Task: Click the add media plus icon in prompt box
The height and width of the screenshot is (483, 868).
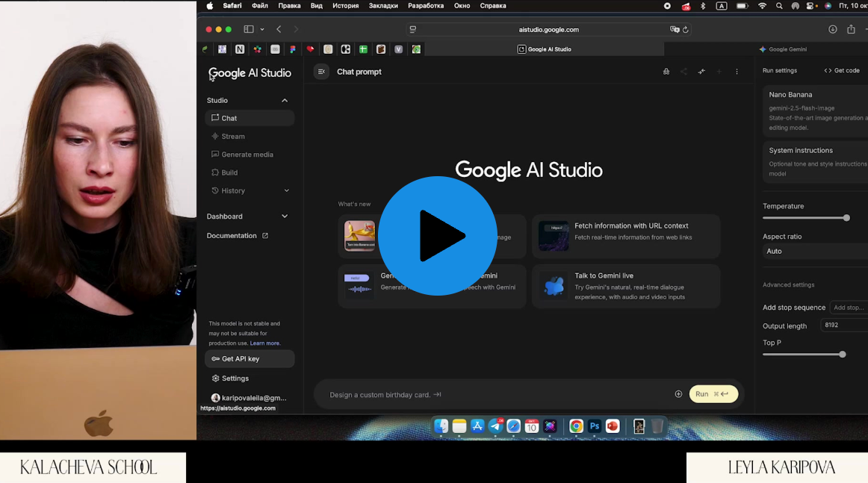Action: 678,394
